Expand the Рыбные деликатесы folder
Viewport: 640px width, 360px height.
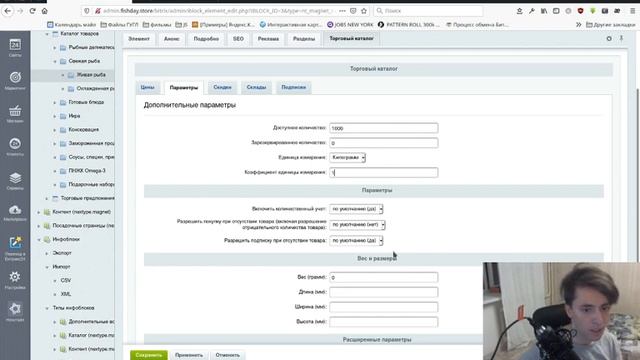coord(55,47)
